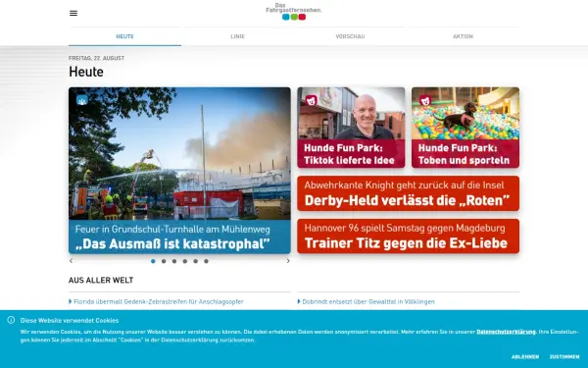The width and height of the screenshot is (588, 368).
Task: Click the 'Freitag, 22. August' date text
Action: (96, 58)
